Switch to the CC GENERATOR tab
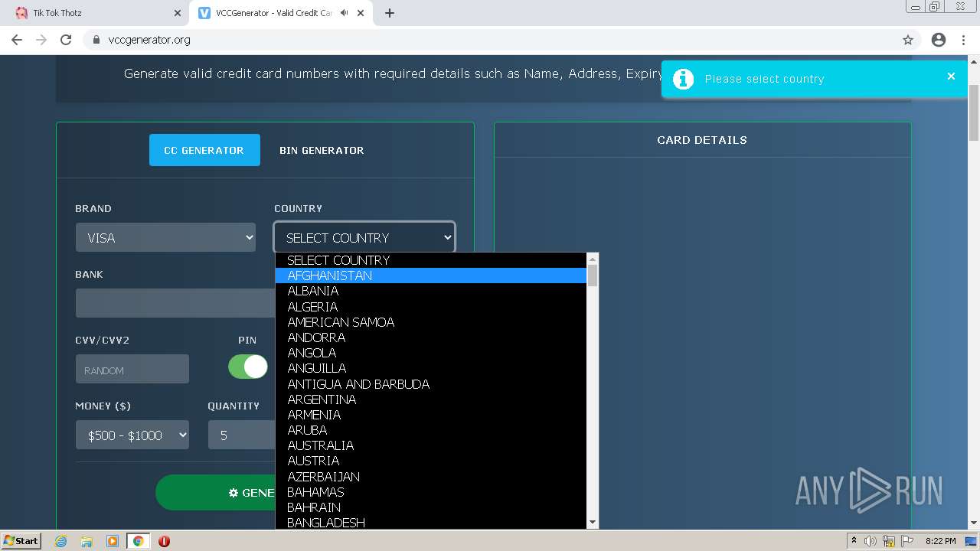Viewport: 980px width, 551px height. point(204,150)
